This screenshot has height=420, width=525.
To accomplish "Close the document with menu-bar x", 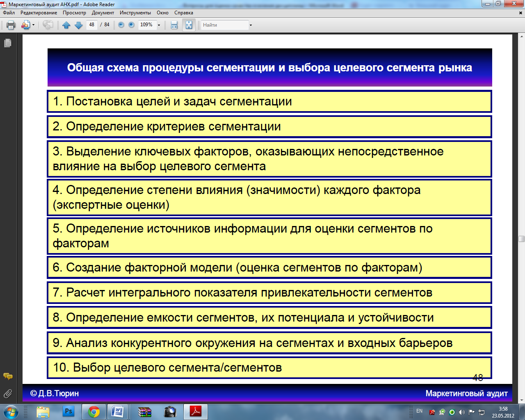I will 521,13.
